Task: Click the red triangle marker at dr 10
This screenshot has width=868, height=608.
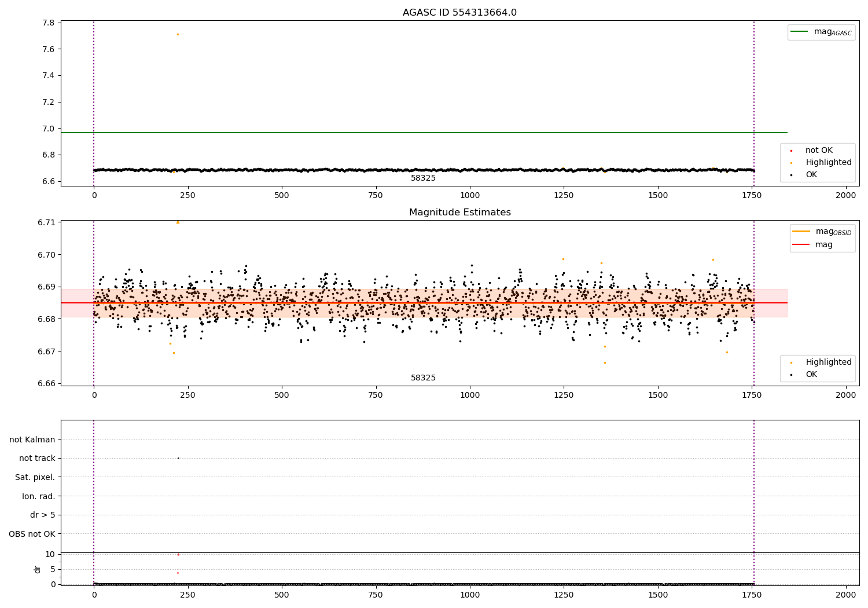Action: [178, 555]
